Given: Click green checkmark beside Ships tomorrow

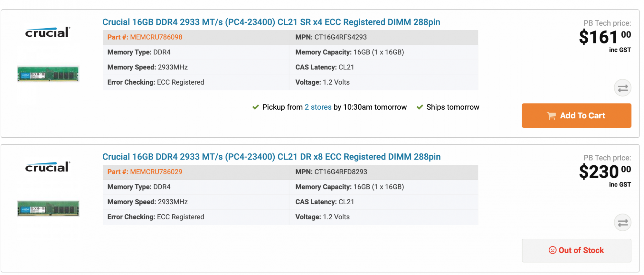Looking at the screenshot, I should [420, 107].
